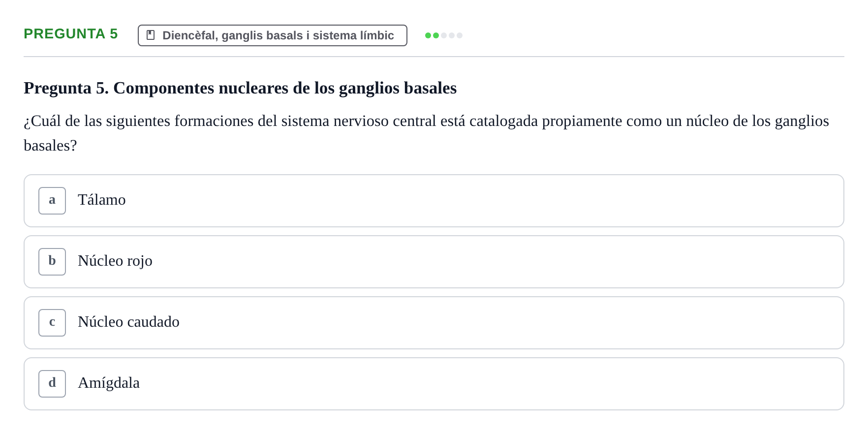Choose the Núcleo caudado answer option
The width and height of the screenshot is (868, 434).
pos(434,323)
